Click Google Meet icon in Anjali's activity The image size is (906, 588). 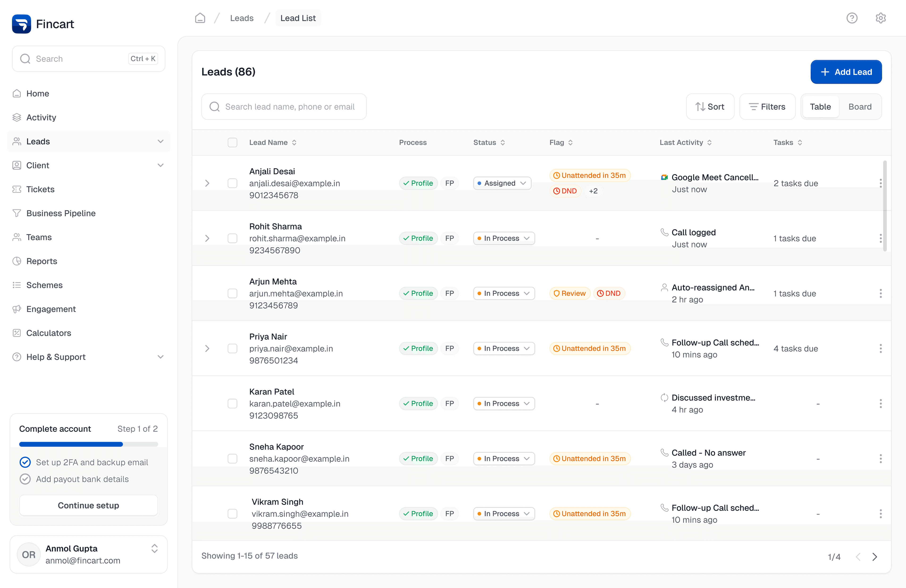coord(664,177)
